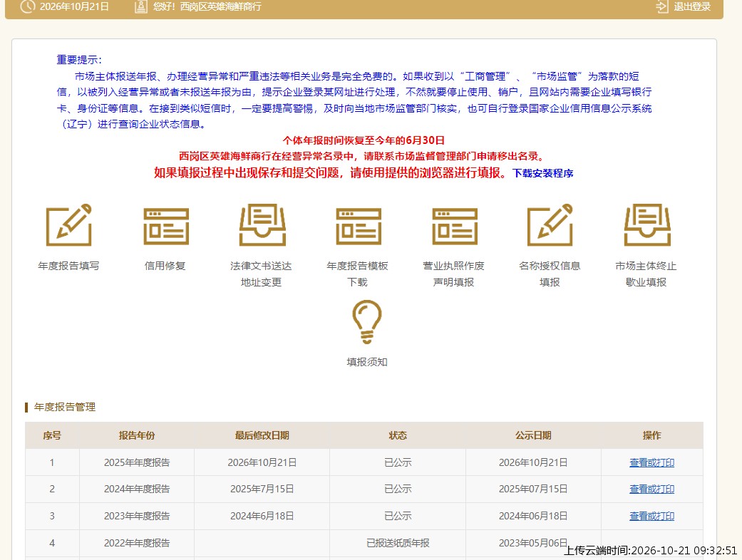Open 查看或打印 for the 2024年年度报告 row
Image resolution: width=742 pixels, height=560 pixels.
tap(651, 489)
